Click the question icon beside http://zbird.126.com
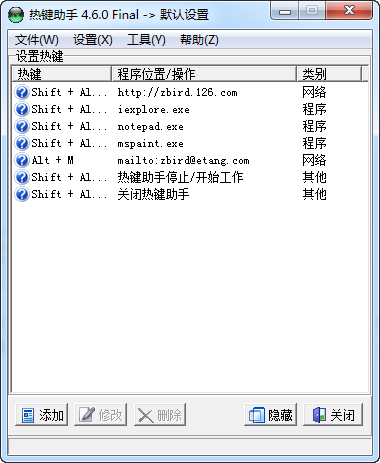This screenshot has height=463, width=380. tap(22, 92)
